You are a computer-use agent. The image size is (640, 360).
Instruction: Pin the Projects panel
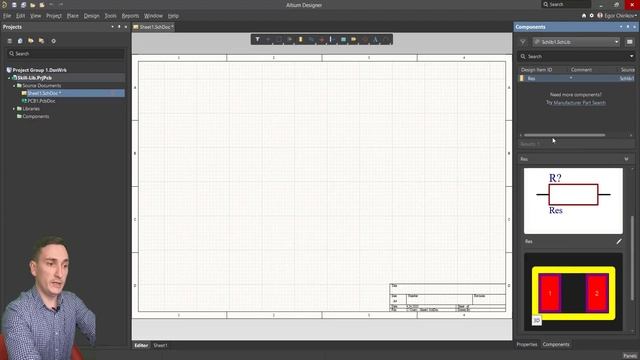click(x=119, y=27)
